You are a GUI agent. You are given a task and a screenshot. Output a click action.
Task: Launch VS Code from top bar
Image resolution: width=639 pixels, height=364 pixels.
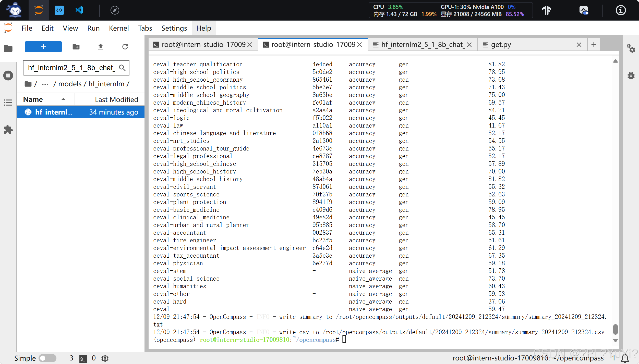pos(79,10)
